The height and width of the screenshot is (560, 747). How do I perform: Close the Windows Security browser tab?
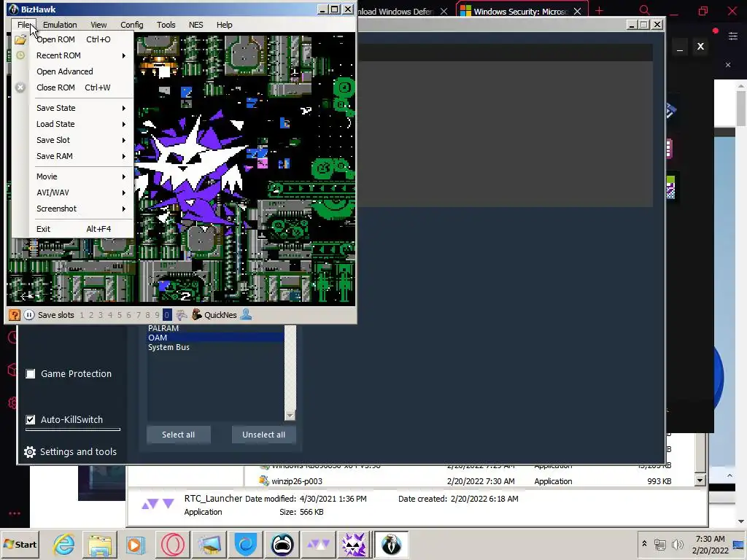click(578, 11)
